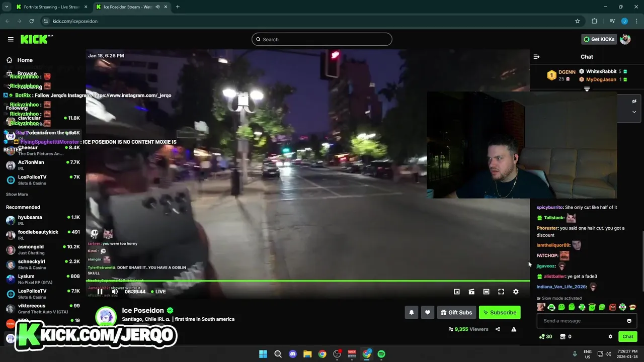Screen dimensions: 644x362
Task: Open schneckyirl recommended channel
Action: [43, 264]
